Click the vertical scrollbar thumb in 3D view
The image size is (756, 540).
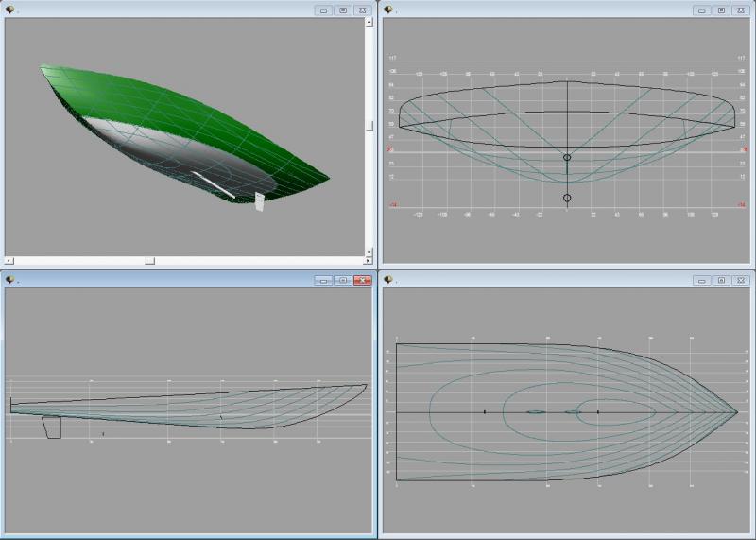pos(369,125)
